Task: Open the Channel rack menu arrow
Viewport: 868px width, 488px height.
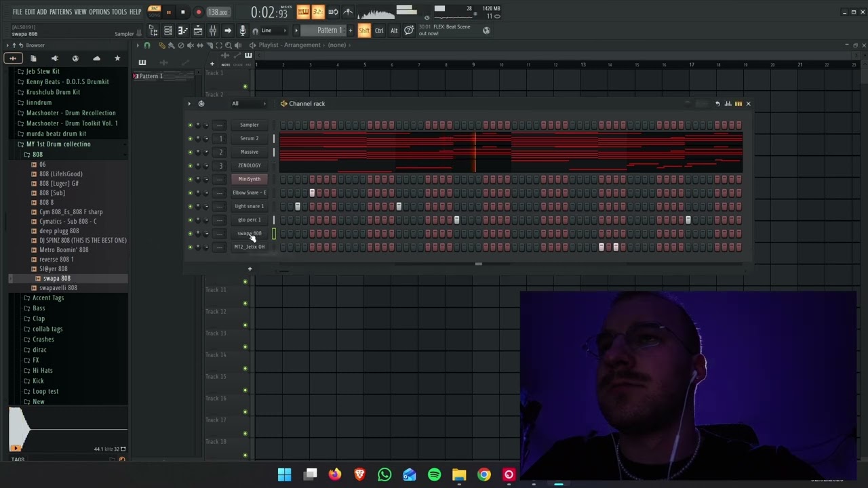Action: click(x=189, y=104)
